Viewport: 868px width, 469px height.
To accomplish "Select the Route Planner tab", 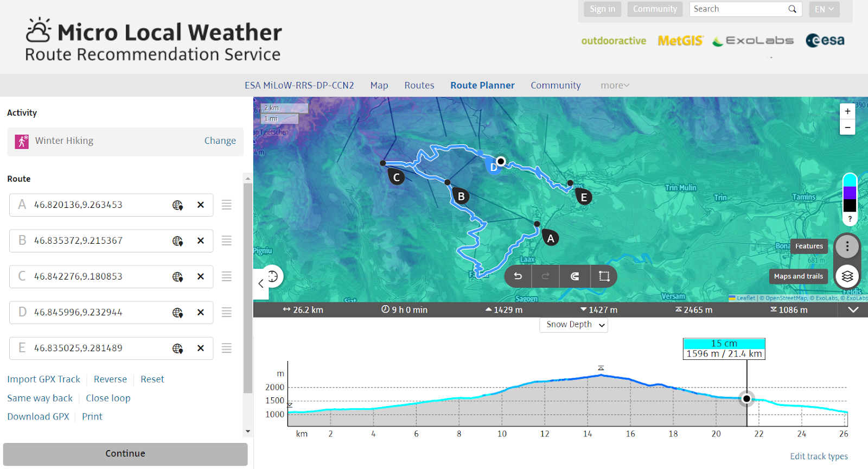I will [x=482, y=85].
